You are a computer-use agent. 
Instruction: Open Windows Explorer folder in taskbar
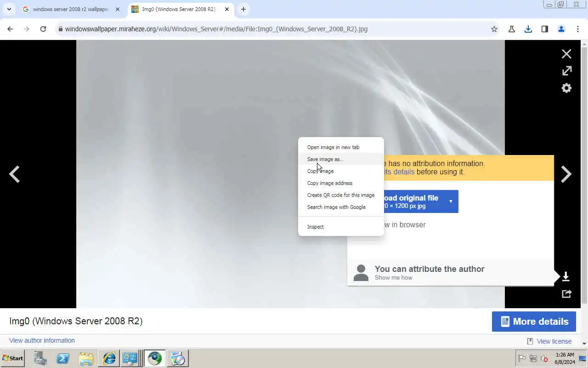86,358
